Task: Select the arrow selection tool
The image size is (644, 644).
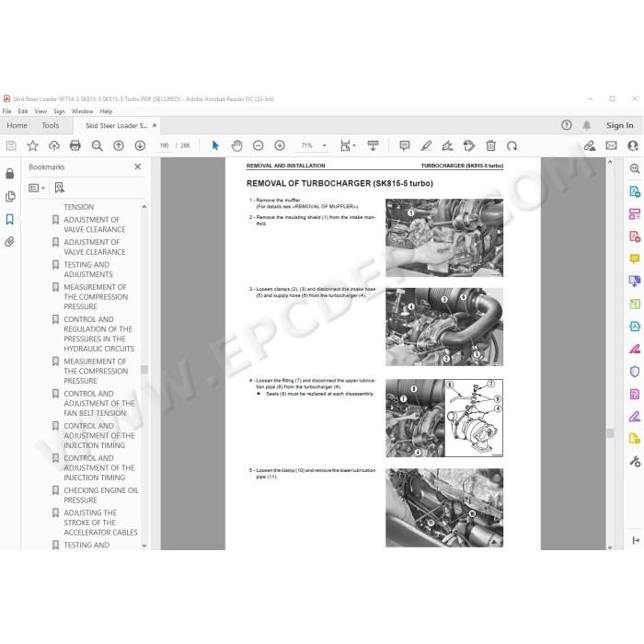Action: pyautogui.click(x=215, y=145)
